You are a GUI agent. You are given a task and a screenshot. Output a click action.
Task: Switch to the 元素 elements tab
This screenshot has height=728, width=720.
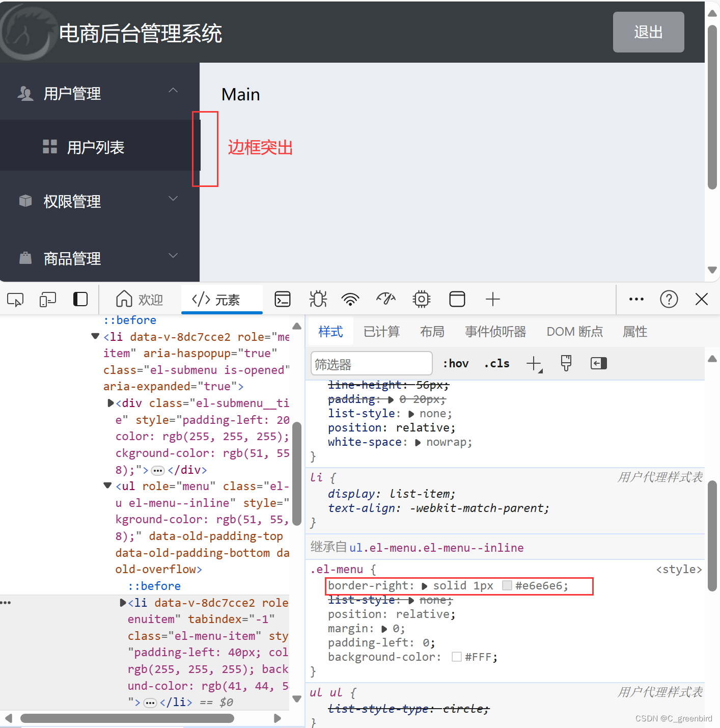[x=222, y=299]
